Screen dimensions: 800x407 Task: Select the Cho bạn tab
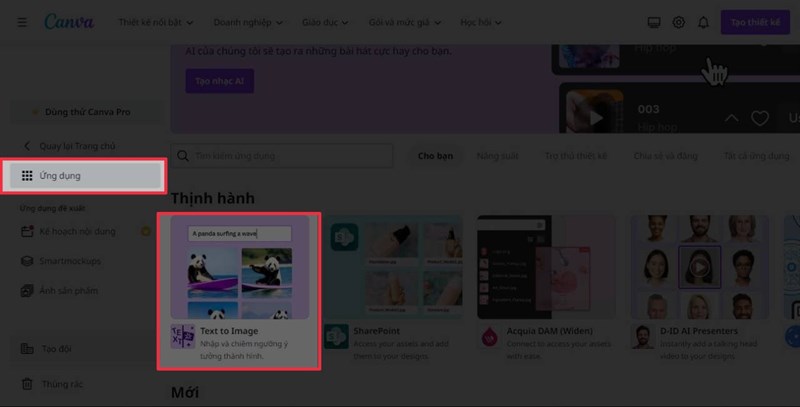435,156
